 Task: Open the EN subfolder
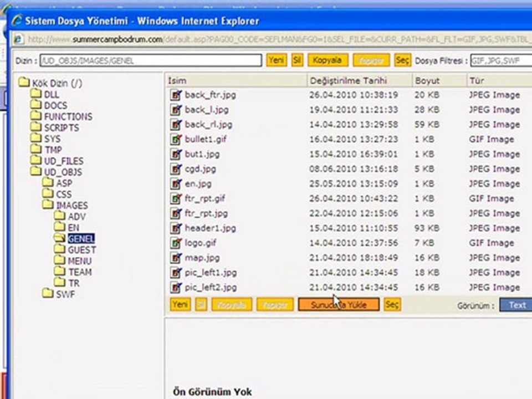74,228
